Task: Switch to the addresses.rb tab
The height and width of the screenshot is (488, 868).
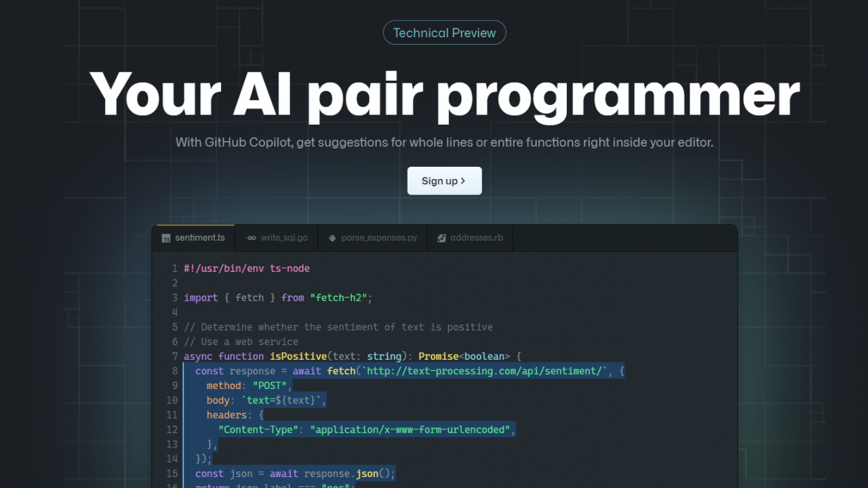Action: pyautogui.click(x=470, y=238)
